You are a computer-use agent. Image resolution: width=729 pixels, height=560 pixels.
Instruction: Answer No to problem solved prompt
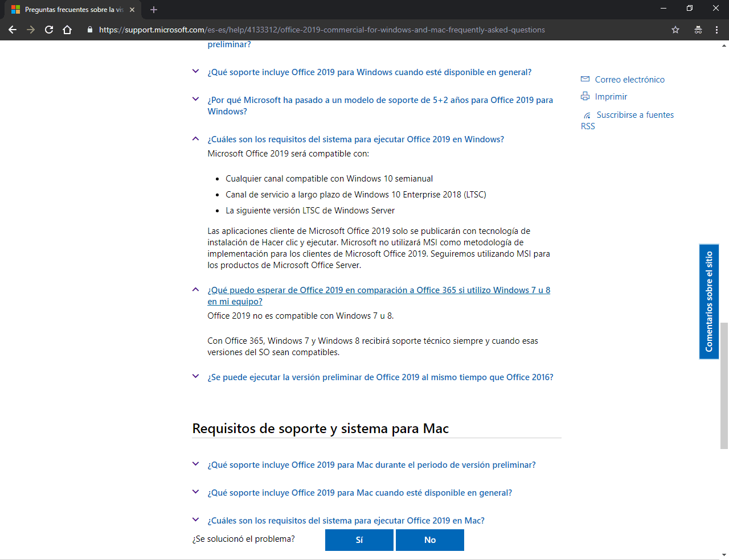point(430,540)
